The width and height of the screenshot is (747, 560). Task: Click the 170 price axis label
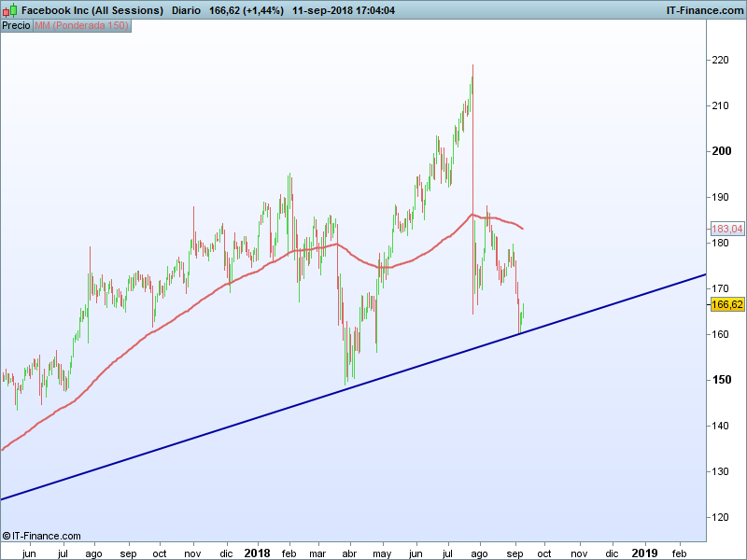pyautogui.click(x=720, y=288)
